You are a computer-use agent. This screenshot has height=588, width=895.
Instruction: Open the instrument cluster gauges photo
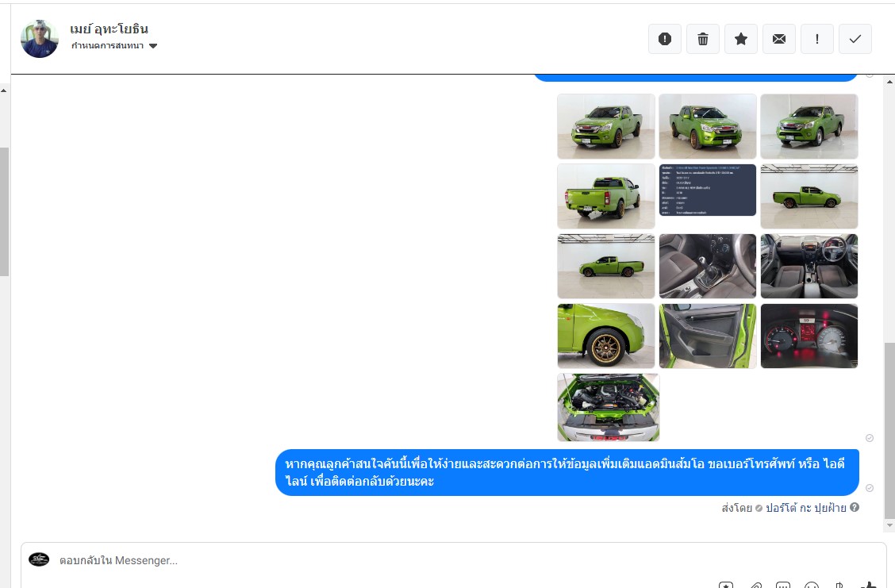809,336
